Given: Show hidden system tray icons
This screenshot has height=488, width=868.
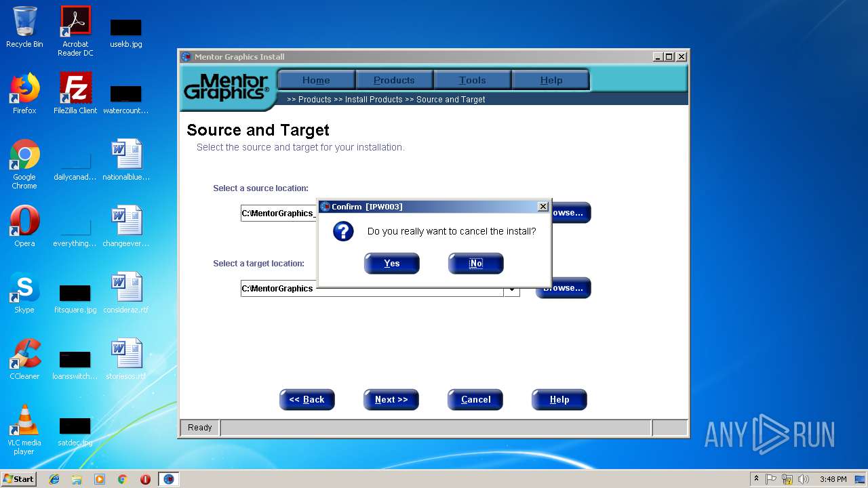Looking at the screenshot, I should tap(756, 479).
